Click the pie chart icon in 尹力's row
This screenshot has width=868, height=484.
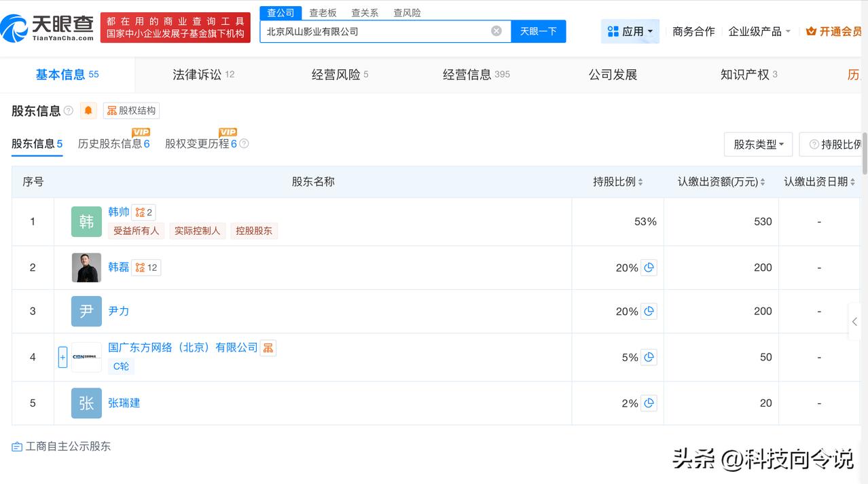649,312
